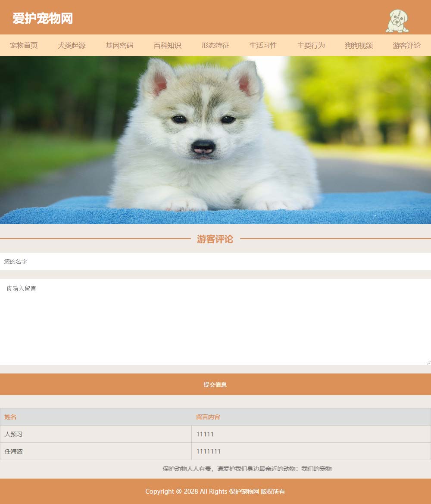The width and height of the screenshot is (431, 504).
Task: Open the 宠物首页 navigation item
Action: point(24,45)
